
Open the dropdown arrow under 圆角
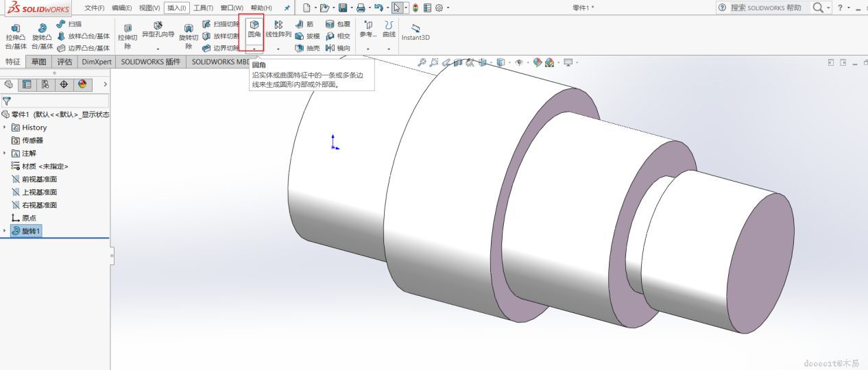(x=254, y=49)
